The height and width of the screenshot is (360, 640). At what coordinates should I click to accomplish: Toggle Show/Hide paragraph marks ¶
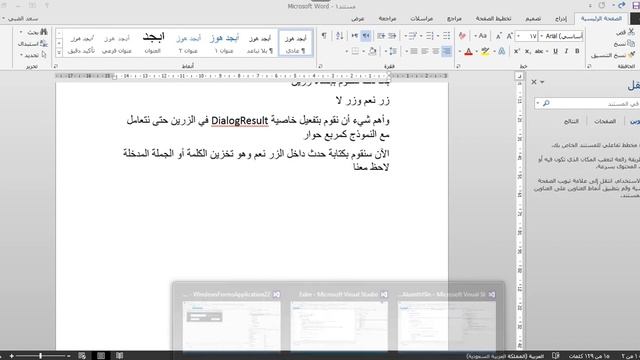324,36
